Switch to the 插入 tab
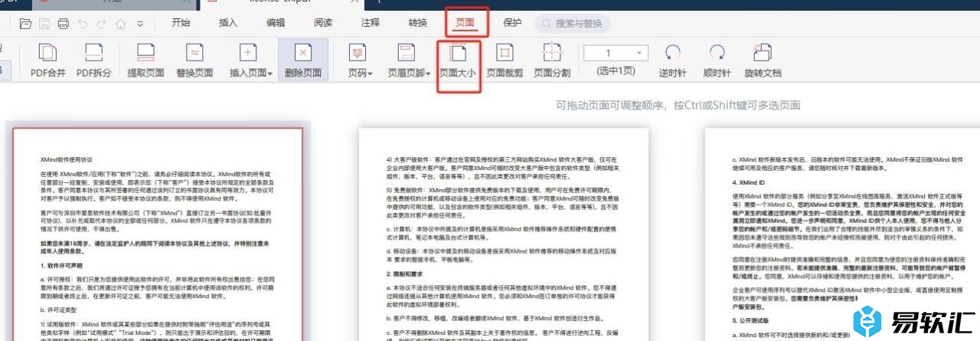Image resolution: width=980 pixels, height=341 pixels. [x=228, y=23]
